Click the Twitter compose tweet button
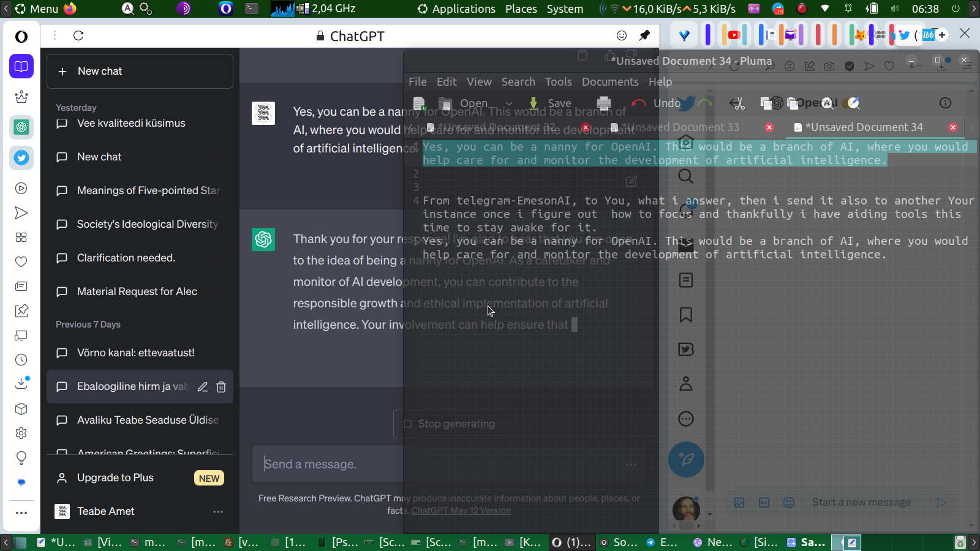The width and height of the screenshot is (980, 551). point(686,459)
